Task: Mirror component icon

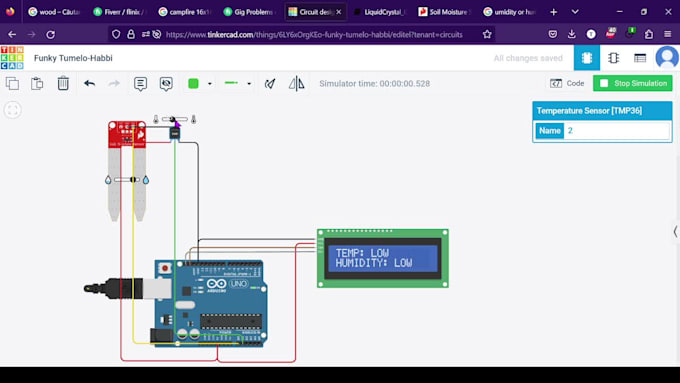Action: [297, 84]
